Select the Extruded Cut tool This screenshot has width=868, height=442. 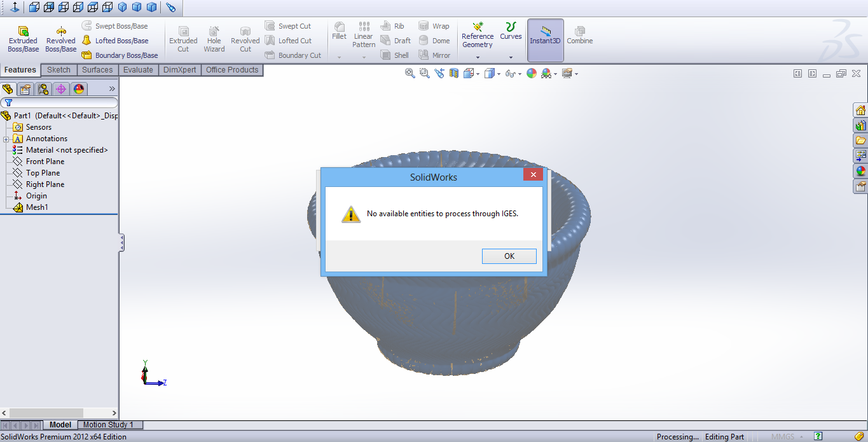point(183,39)
